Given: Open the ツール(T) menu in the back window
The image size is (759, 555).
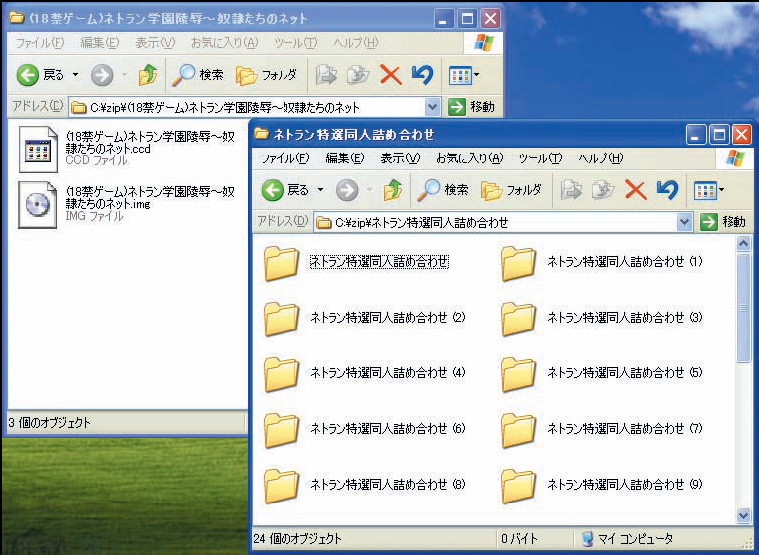Looking at the screenshot, I should [x=295, y=43].
